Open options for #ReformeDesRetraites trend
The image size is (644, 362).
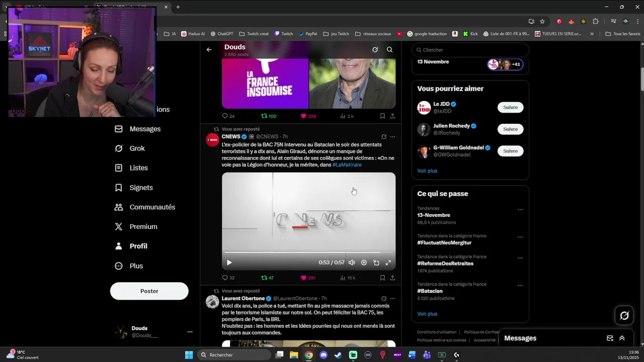pyautogui.click(x=520, y=258)
